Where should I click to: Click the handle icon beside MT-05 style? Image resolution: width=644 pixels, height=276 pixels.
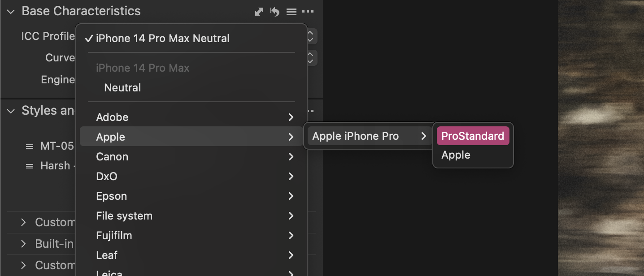[x=30, y=146]
